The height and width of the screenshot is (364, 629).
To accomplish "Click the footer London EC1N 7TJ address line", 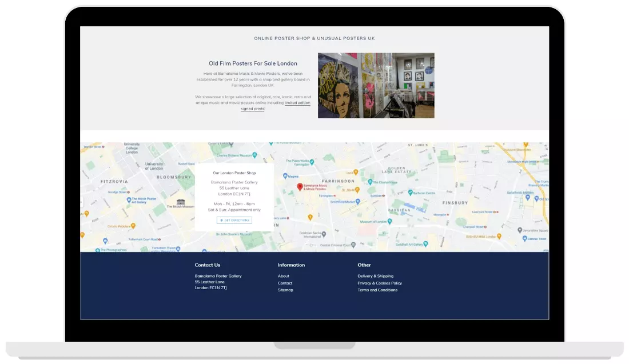I will [x=210, y=288].
